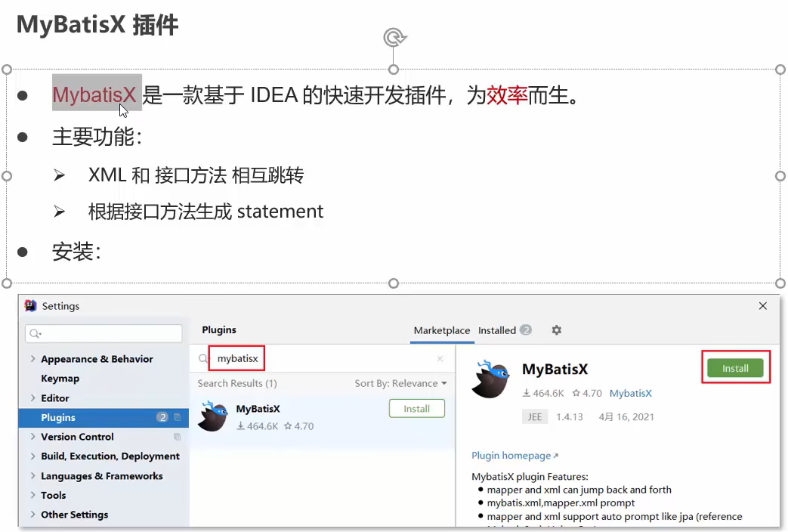Click the Plugins update count badge in sidebar
788x532 pixels.
162,417
